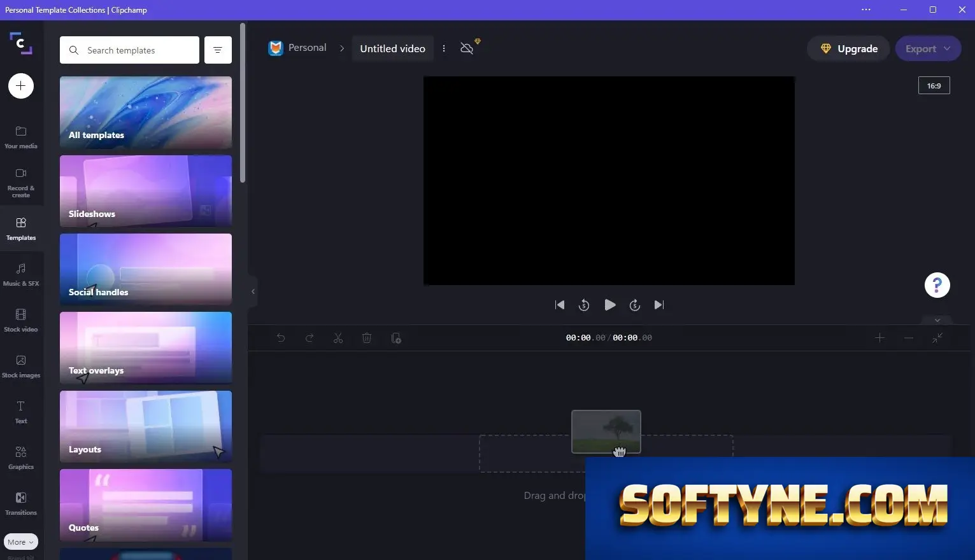Open the Your media sidebar panel
Image resolution: width=975 pixels, height=560 pixels.
21,137
